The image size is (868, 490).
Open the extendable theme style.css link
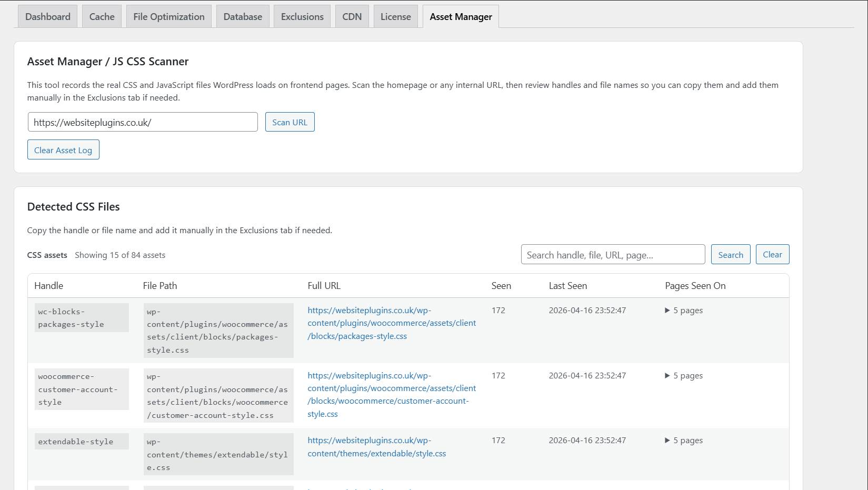pyautogui.click(x=377, y=446)
